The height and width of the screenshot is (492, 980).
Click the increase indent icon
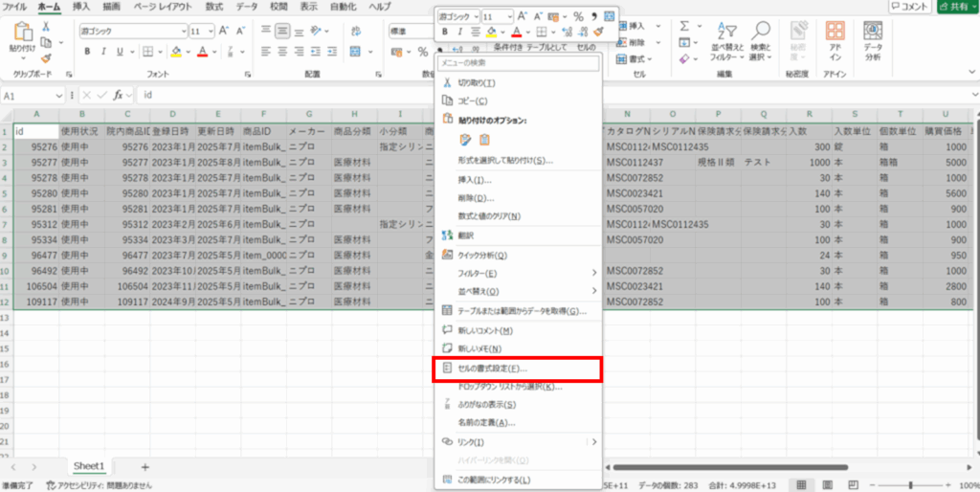click(x=334, y=52)
